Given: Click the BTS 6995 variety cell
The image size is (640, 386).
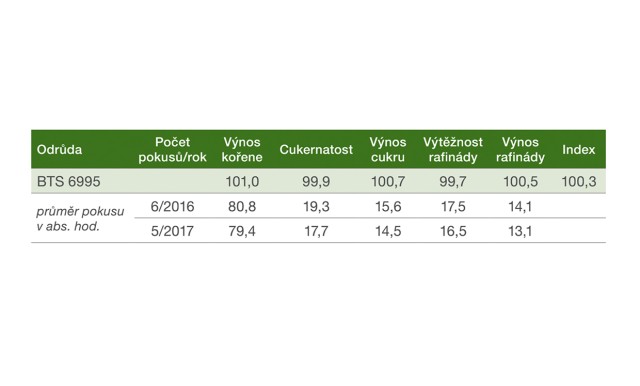Looking at the screenshot, I should pos(69,182).
